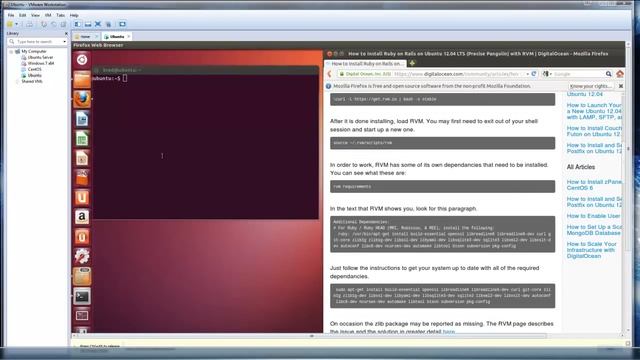The image size is (640, 360).
Task: Click search magnifier in Firefox search box
Action: click(609, 74)
